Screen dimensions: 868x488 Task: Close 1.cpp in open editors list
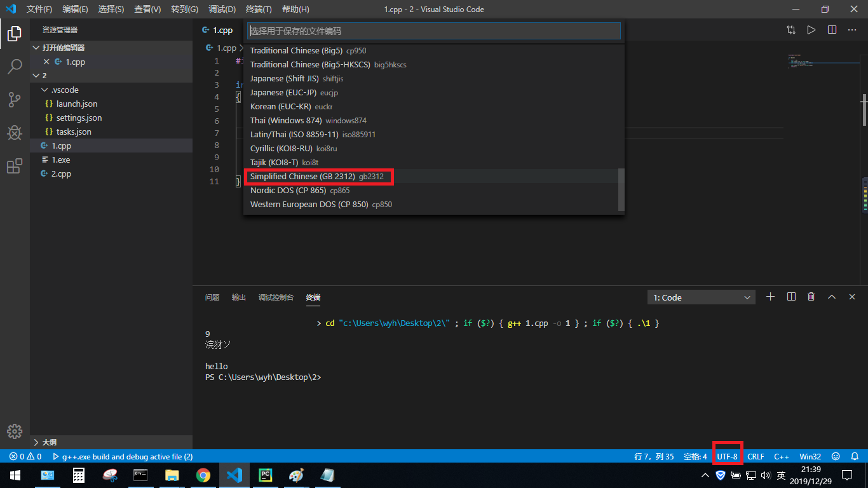pyautogui.click(x=46, y=62)
